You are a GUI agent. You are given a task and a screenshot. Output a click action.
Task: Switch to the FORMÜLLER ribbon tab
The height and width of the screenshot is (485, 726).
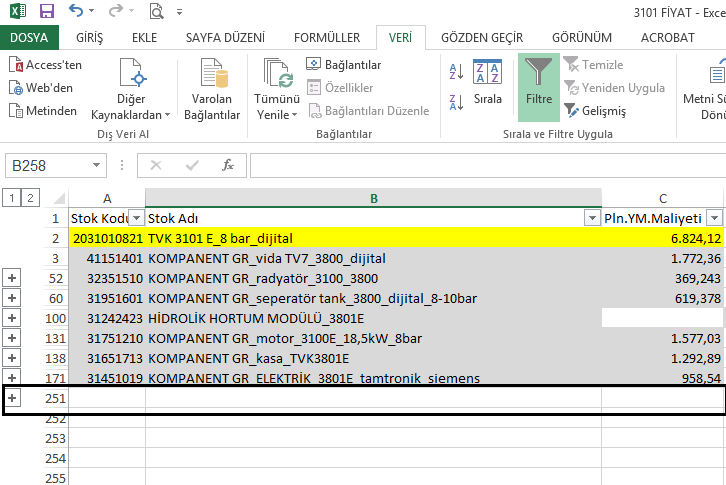tap(327, 38)
